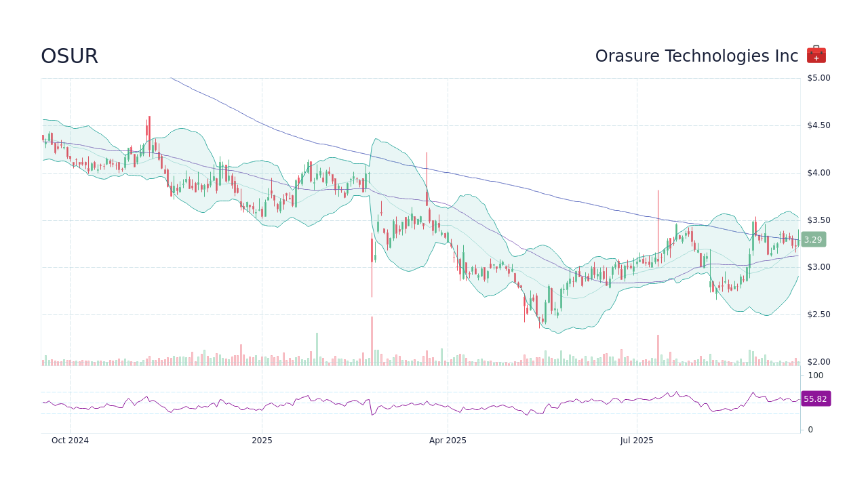868x488 pixels.
Task: Select the Oct 2024 axis label
Action: tap(69, 440)
